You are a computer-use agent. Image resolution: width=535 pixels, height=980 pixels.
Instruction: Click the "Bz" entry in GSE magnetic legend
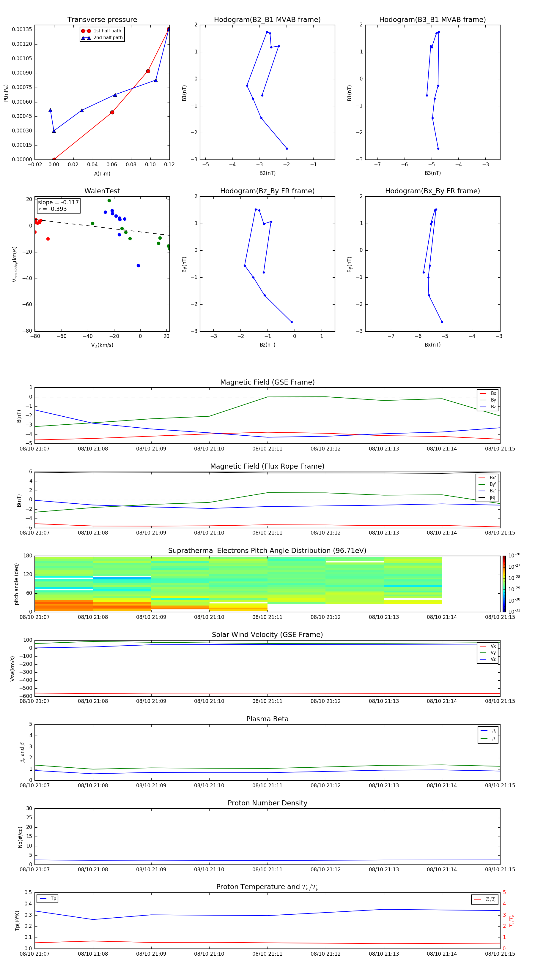(x=488, y=407)
